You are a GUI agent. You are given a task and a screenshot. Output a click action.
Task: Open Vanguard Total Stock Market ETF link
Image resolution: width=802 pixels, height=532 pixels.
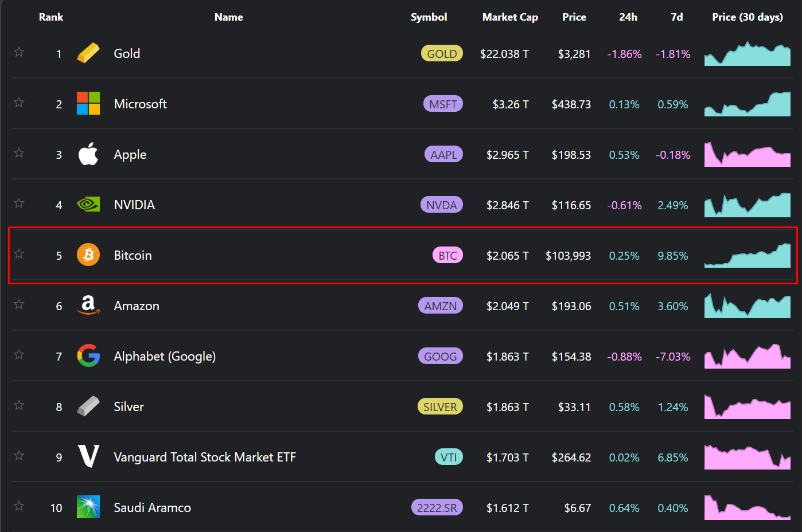[x=205, y=457]
